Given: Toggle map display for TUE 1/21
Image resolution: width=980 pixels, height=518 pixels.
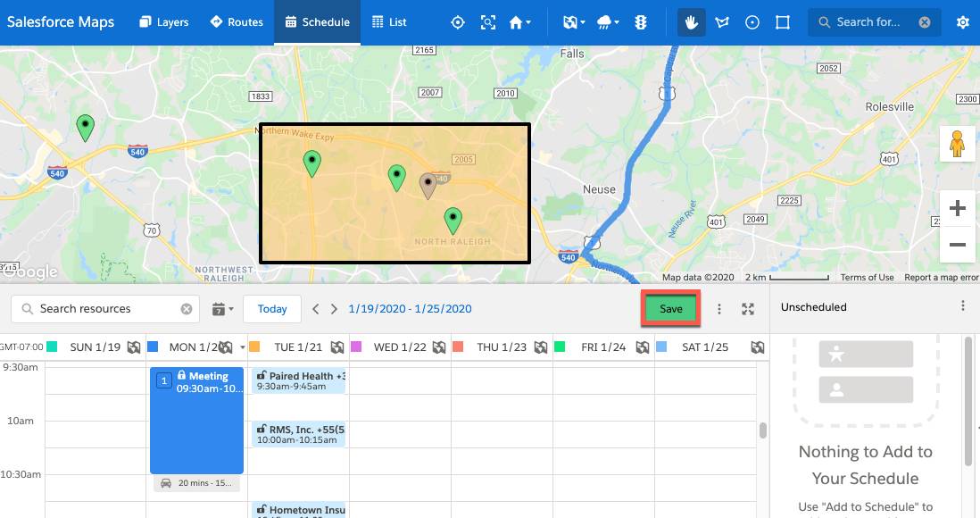Looking at the screenshot, I should click(336, 347).
